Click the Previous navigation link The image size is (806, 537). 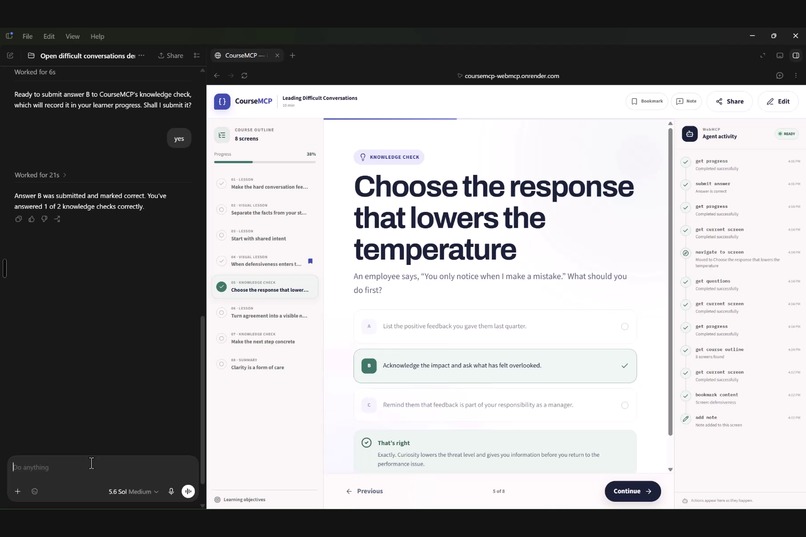click(364, 491)
